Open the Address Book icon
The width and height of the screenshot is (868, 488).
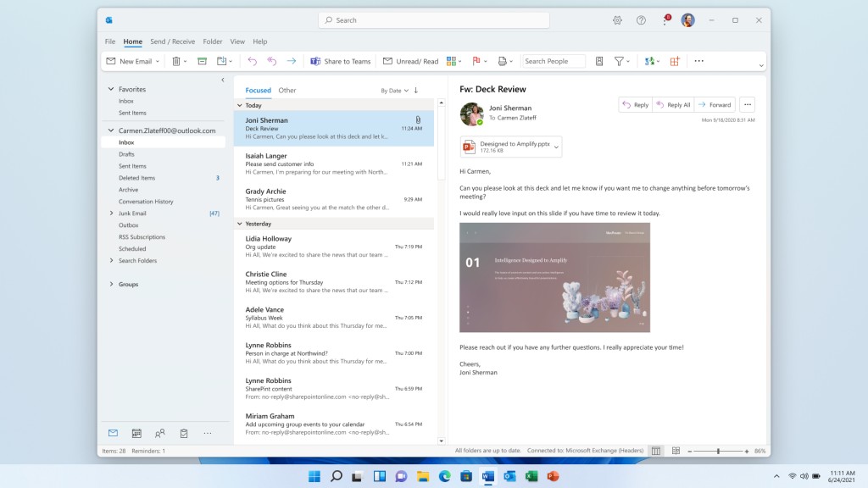(599, 61)
